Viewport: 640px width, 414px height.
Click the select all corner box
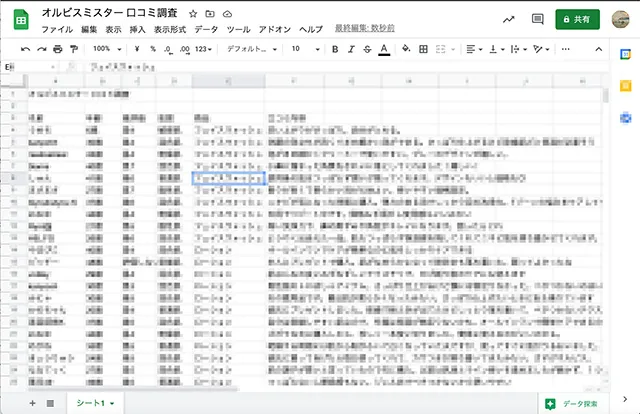click(x=14, y=81)
